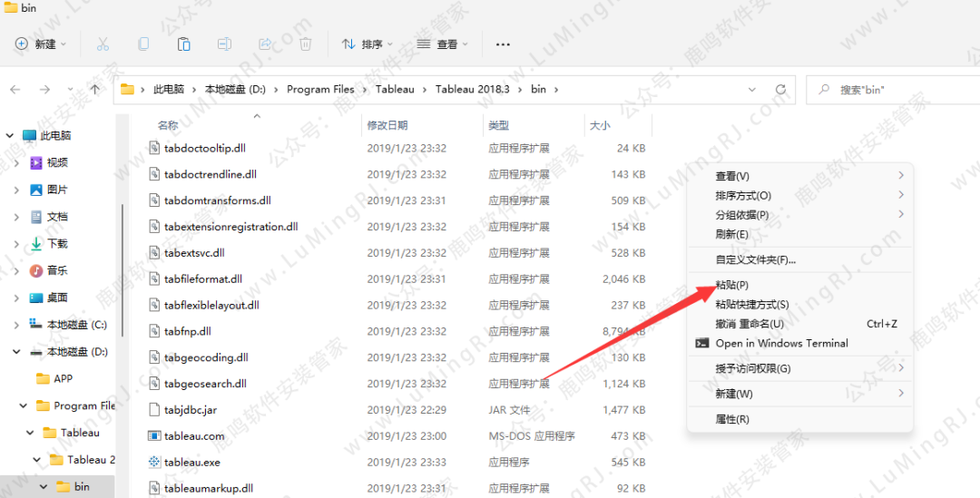Click the Paste clipboard icon in toolbar
This screenshot has height=498, width=980.
[184, 44]
